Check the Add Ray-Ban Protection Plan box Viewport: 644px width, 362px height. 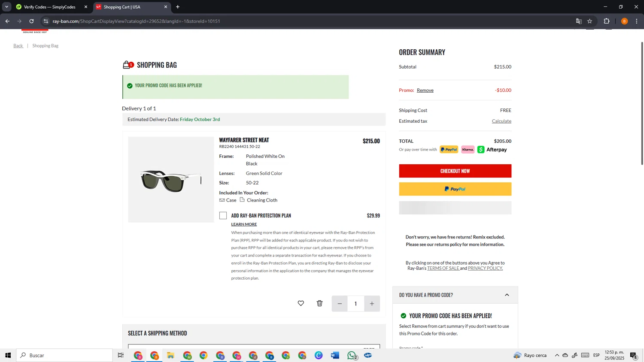point(223,215)
